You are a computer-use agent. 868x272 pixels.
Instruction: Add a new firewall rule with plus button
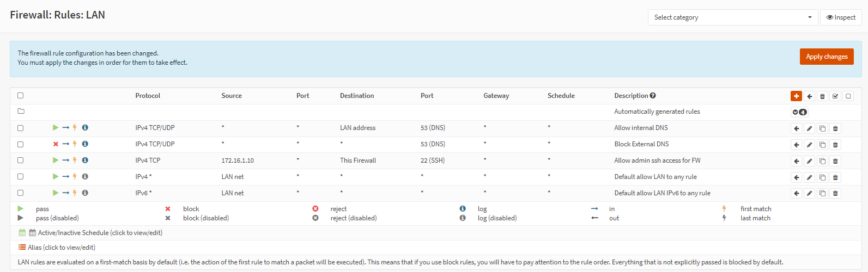pyautogui.click(x=796, y=96)
